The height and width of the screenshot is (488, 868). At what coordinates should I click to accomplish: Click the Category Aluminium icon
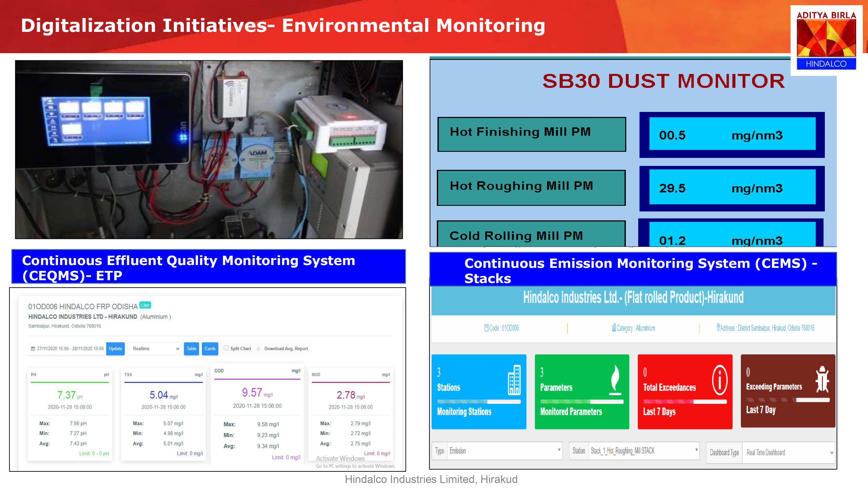tap(614, 328)
